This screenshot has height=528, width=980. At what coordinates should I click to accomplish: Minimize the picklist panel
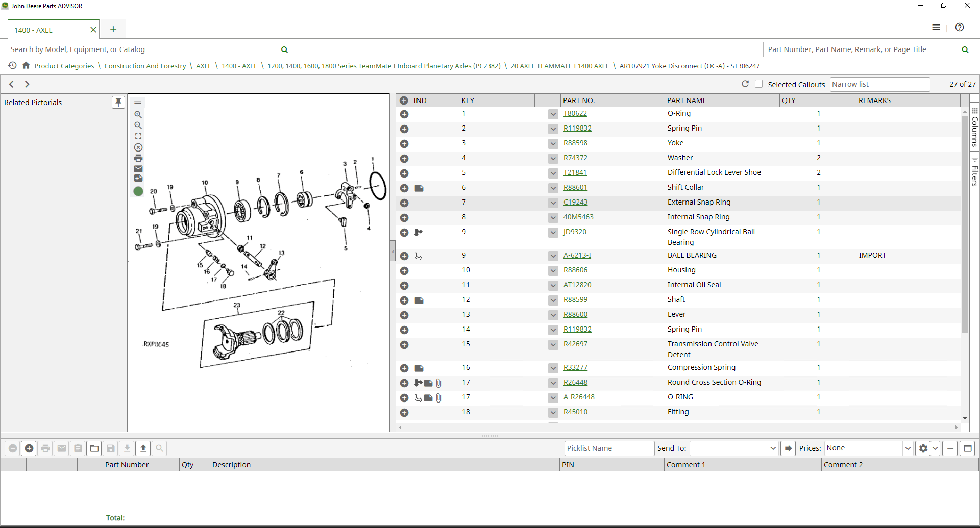950,448
